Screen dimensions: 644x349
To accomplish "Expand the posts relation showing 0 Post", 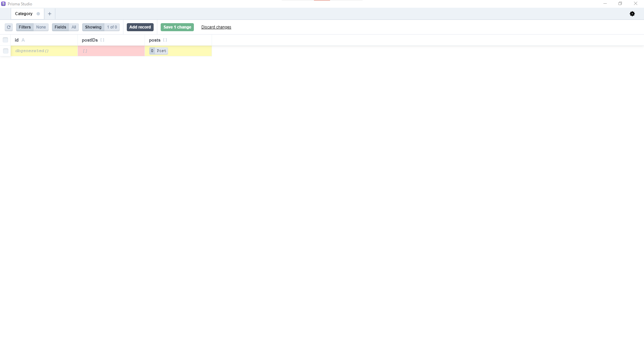I will tap(158, 51).
